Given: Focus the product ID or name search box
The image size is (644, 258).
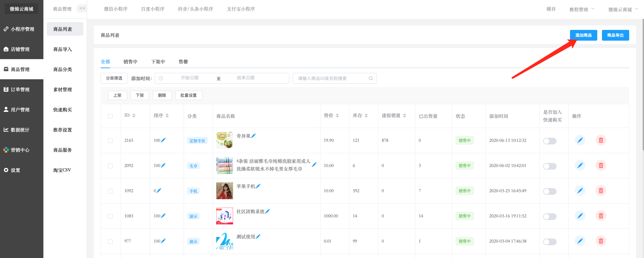Looking at the screenshot, I should click(x=335, y=78).
